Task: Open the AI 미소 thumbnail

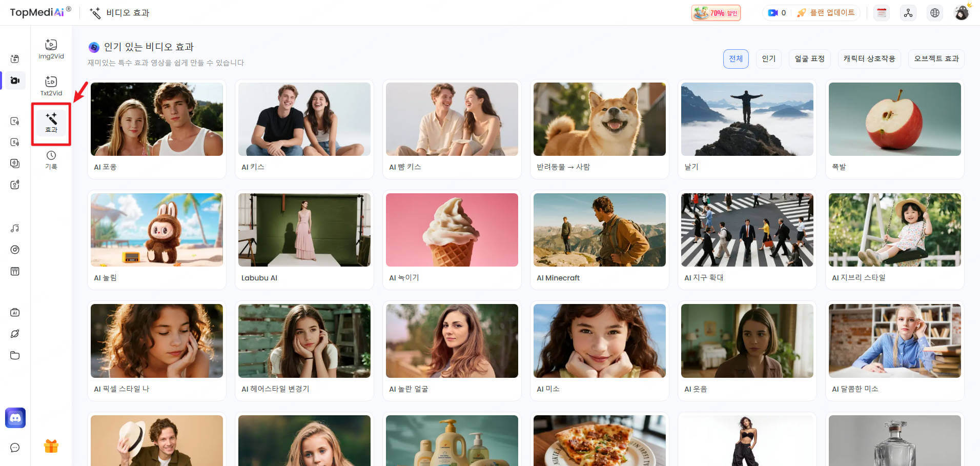Action: pos(600,341)
